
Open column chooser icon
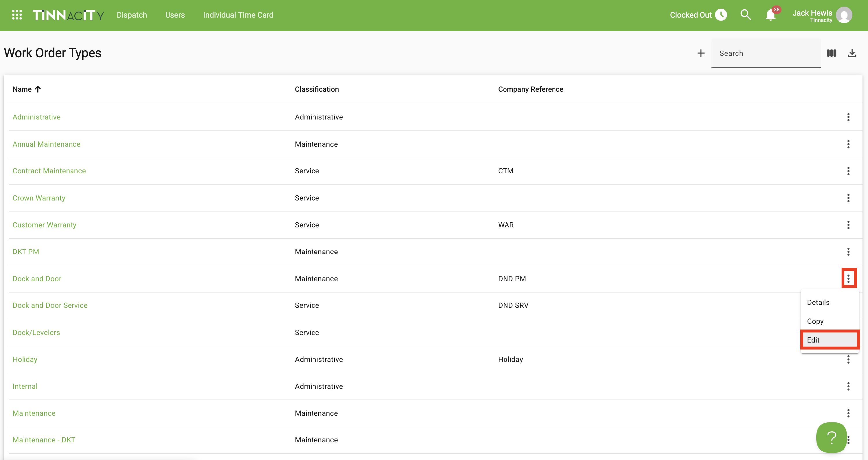[x=831, y=53]
